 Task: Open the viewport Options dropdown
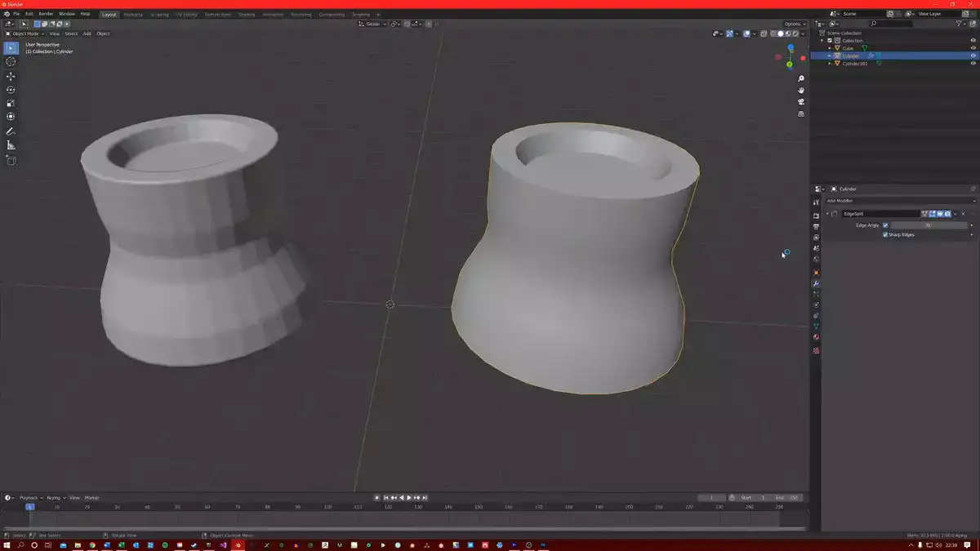coord(795,24)
